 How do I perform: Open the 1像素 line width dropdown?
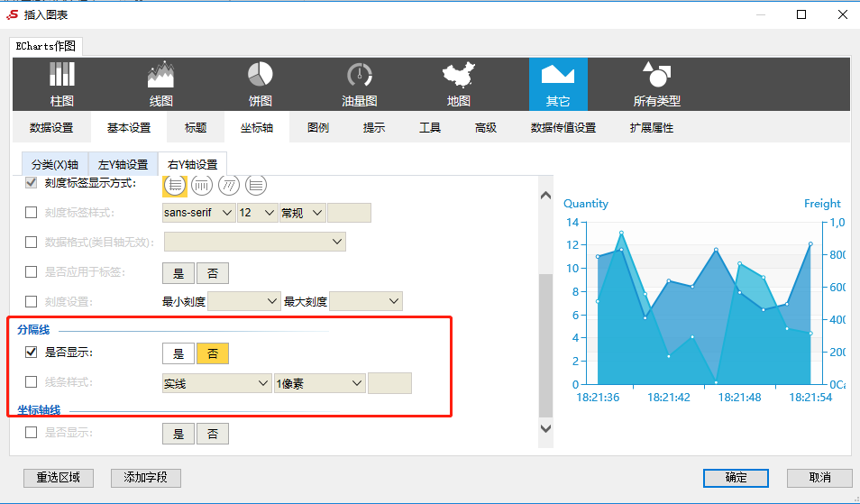pyautogui.click(x=320, y=383)
